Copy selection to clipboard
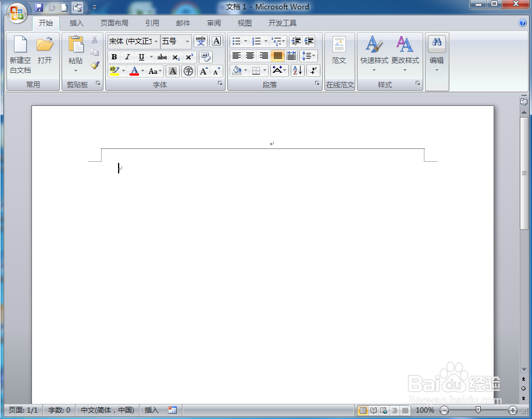 pyautogui.click(x=95, y=52)
